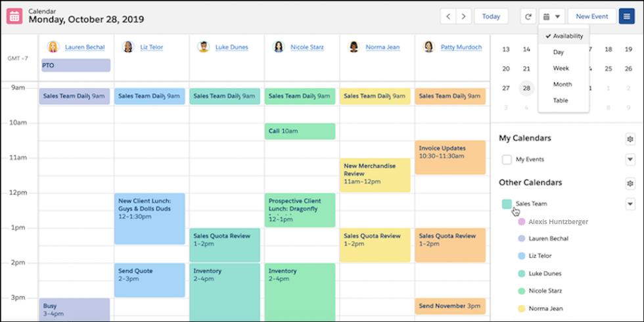Go to the next day arrow
Image resolution: width=644 pixels, height=322 pixels.
click(464, 16)
